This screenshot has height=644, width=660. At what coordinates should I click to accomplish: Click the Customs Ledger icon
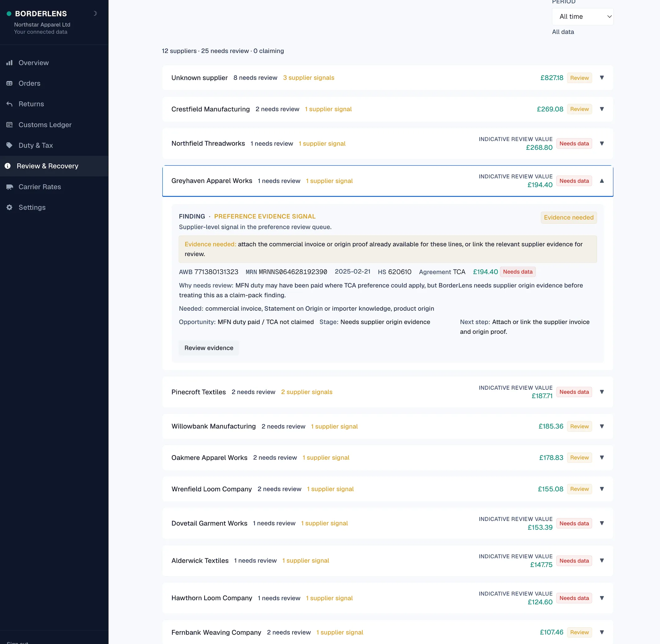10,125
